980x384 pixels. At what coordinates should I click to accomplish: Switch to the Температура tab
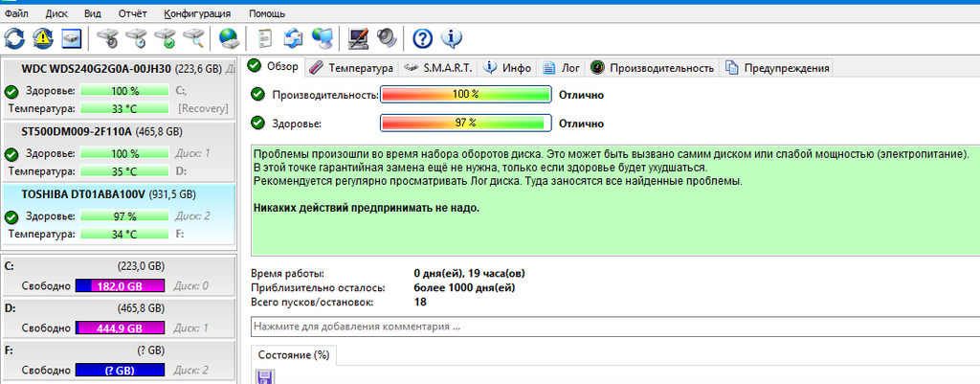(x=352, y=68)
